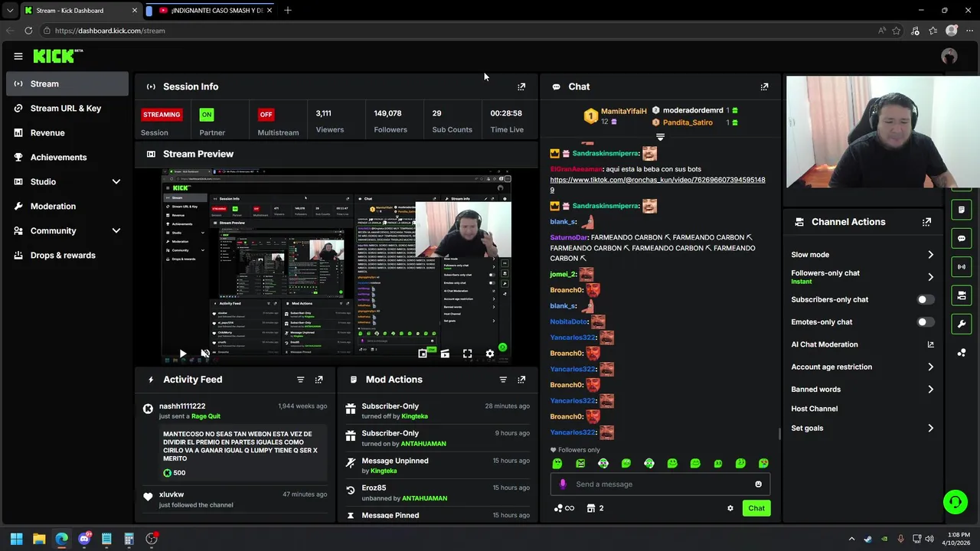Pop out the Mod Actions panel

pos(521,380)
